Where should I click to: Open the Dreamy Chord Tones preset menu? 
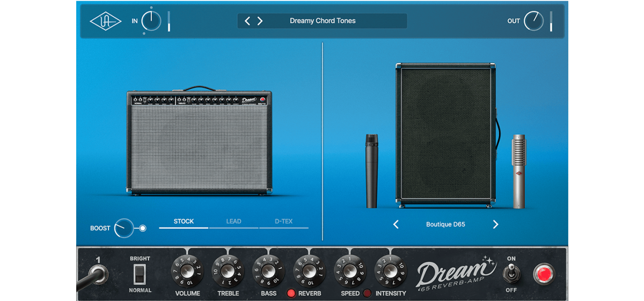pos(323,21)
